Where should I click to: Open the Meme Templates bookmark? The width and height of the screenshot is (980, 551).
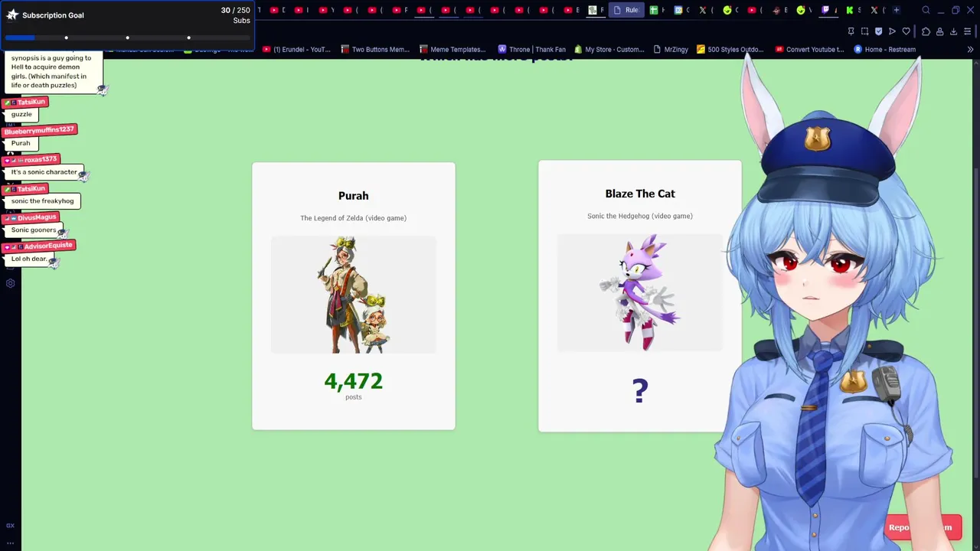click(452, 49)
